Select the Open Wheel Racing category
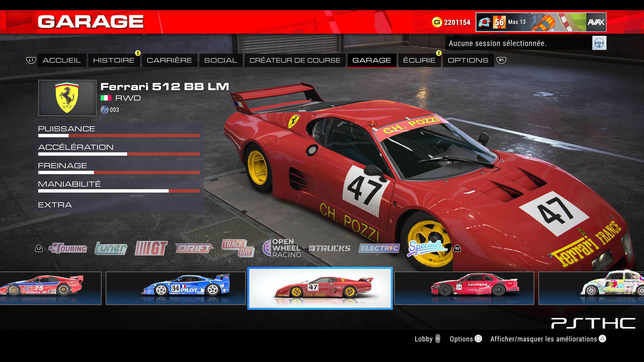 coord(282,248)
